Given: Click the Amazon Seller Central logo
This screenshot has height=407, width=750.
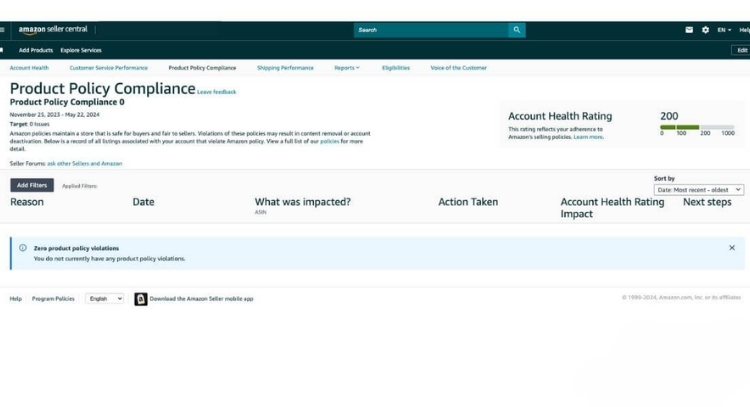Looking at the screenshot, I should [48, 30].
